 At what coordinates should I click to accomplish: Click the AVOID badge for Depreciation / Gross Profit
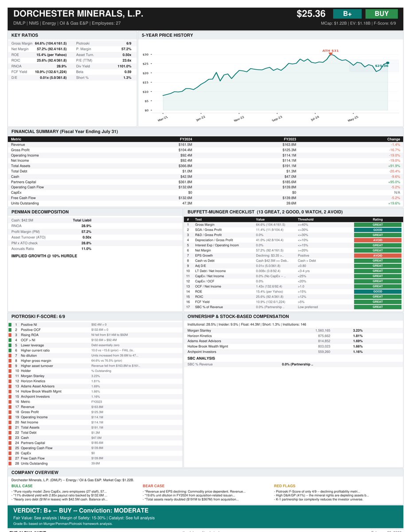pyautogui.click(x=377, y=240)
